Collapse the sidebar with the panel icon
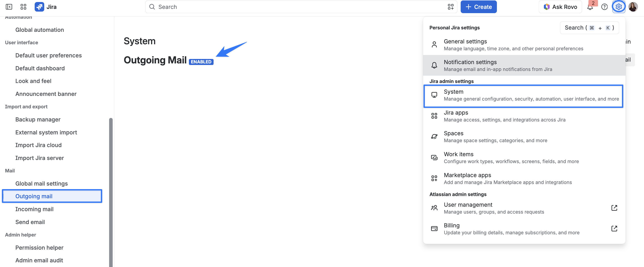Image resolution: width=644 pixels, height=267 pixels. click(9, 7)
